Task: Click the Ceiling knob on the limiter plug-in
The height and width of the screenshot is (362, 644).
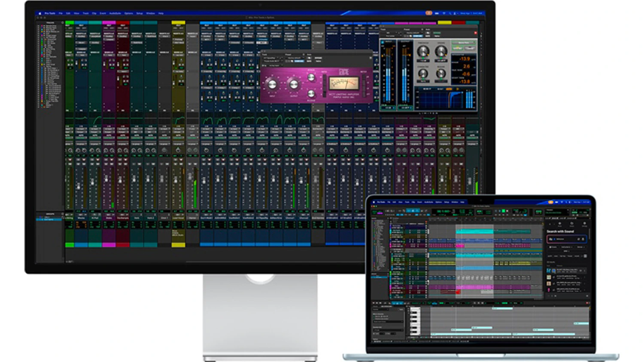Action: click(441, 52)
